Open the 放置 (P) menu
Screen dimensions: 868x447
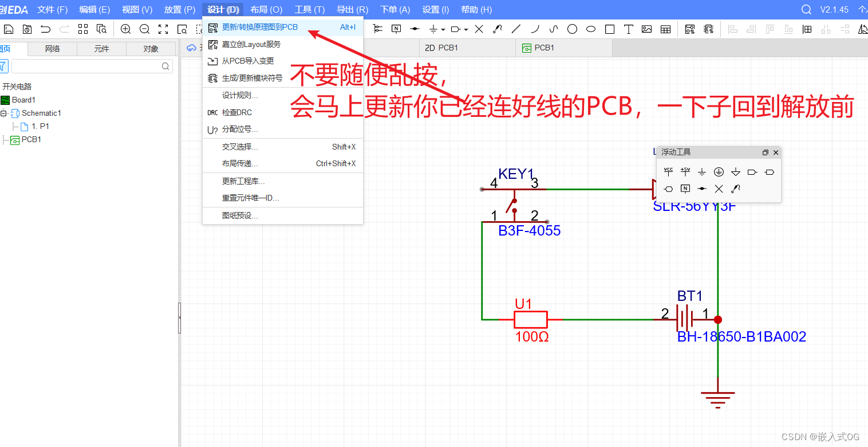pyautogui.click(x=180, y=10)
